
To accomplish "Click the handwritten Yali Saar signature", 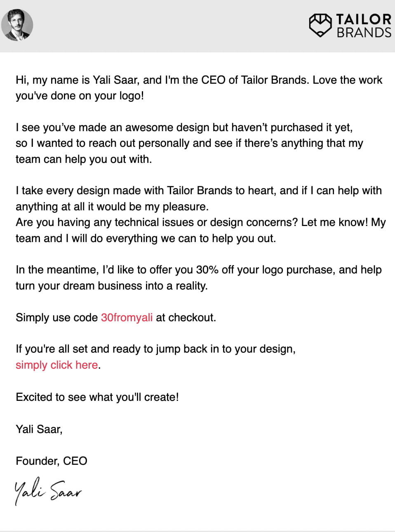I will (x=48, y=491).
